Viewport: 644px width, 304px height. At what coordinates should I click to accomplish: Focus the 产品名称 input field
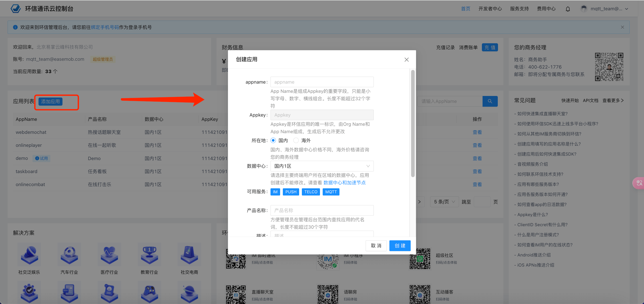tap(322, 211)
